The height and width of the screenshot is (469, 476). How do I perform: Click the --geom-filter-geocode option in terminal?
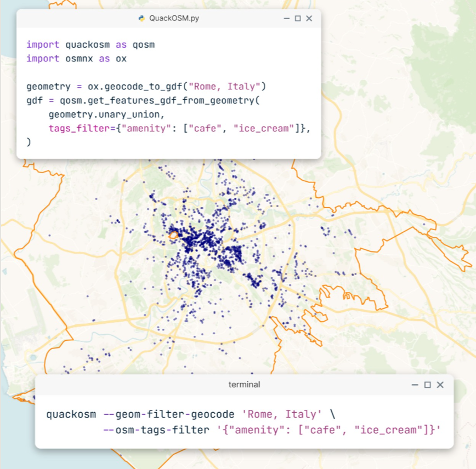(165, 413)
